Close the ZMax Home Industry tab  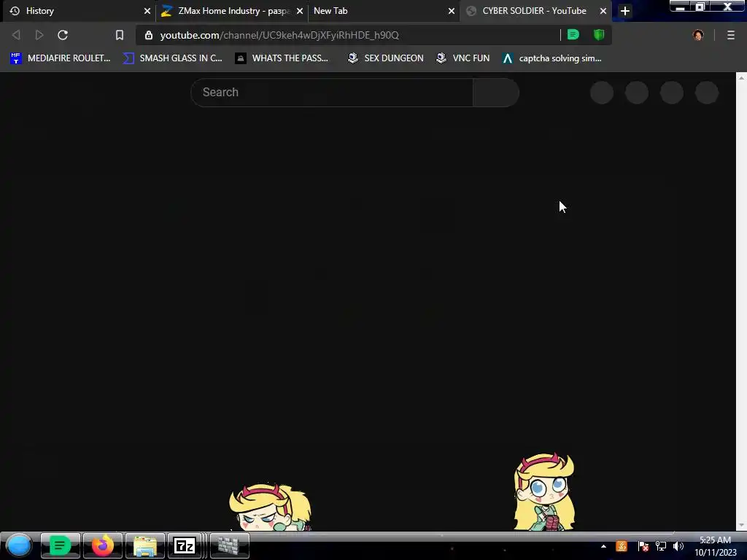300,11
